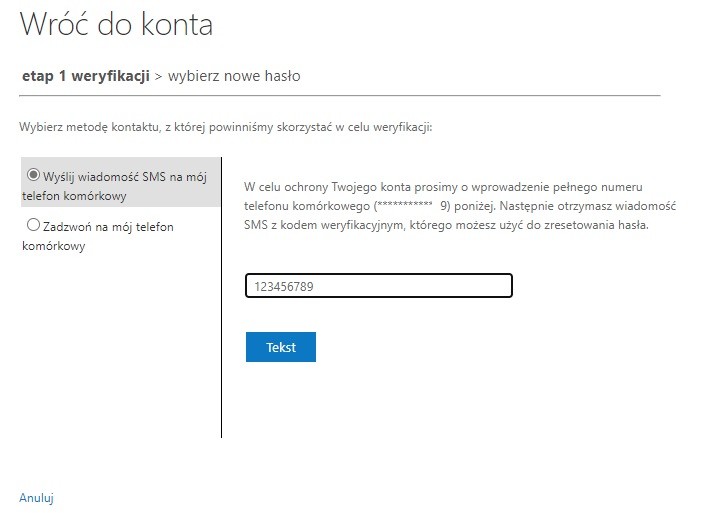Click the 'Wybierz metodę kontaktu' instruction text
Viewport: 705px width, 513px height.
click(226, 127)
